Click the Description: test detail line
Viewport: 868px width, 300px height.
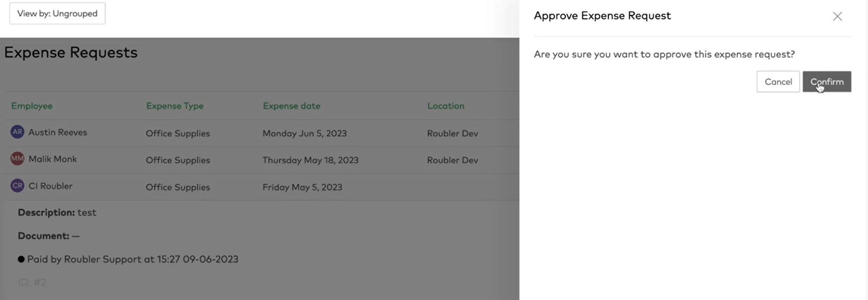[57, 212]
